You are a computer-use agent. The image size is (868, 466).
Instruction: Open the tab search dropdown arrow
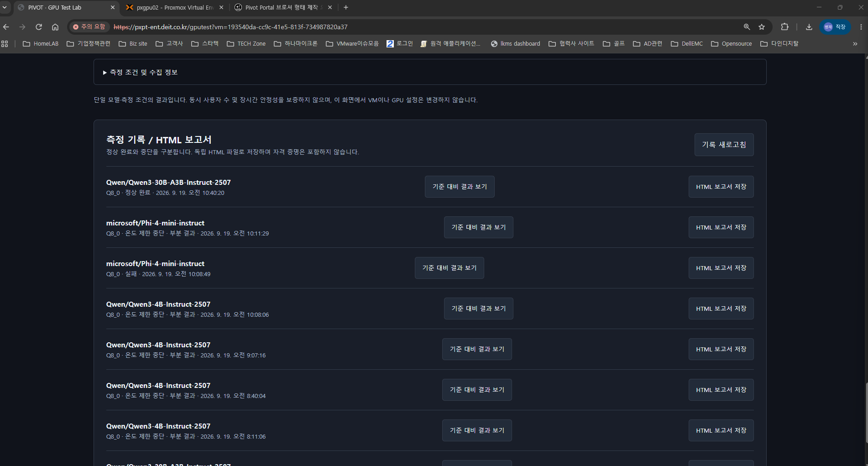pyautogui.click(x=5, y=7)
